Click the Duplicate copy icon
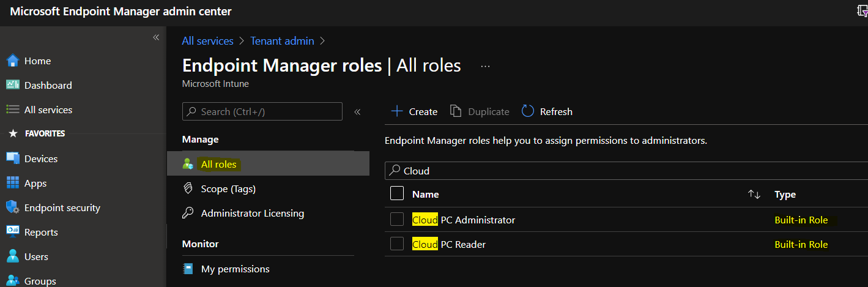This screenshot has width=868, height=287. 456,111
